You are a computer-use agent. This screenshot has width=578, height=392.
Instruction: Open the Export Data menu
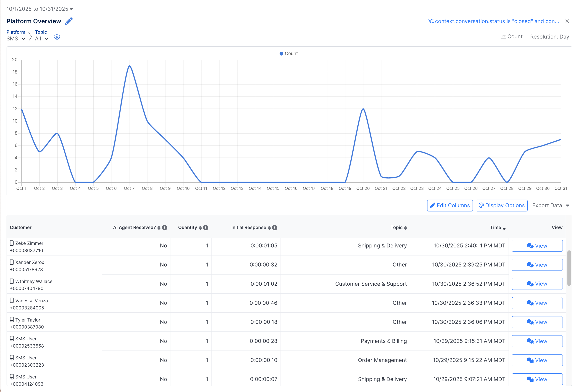[x=551, y=205]
